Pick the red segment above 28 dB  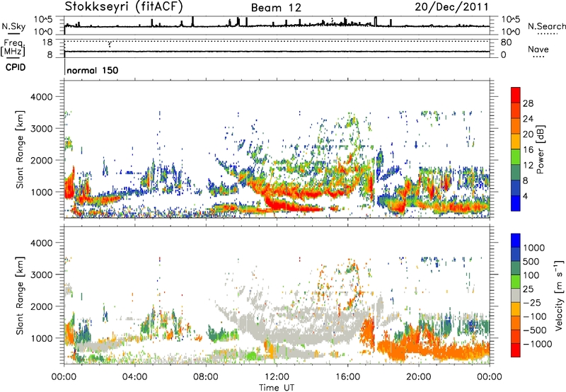[516, 96]
